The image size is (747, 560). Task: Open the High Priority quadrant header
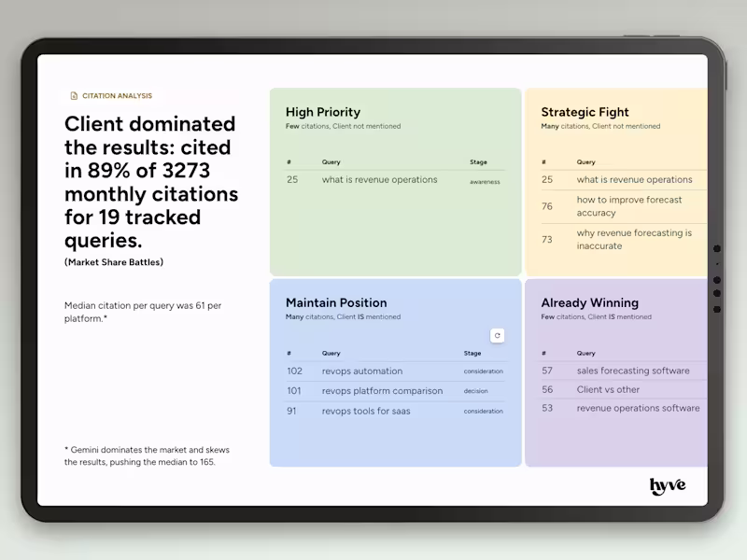[x=322, y=112]
